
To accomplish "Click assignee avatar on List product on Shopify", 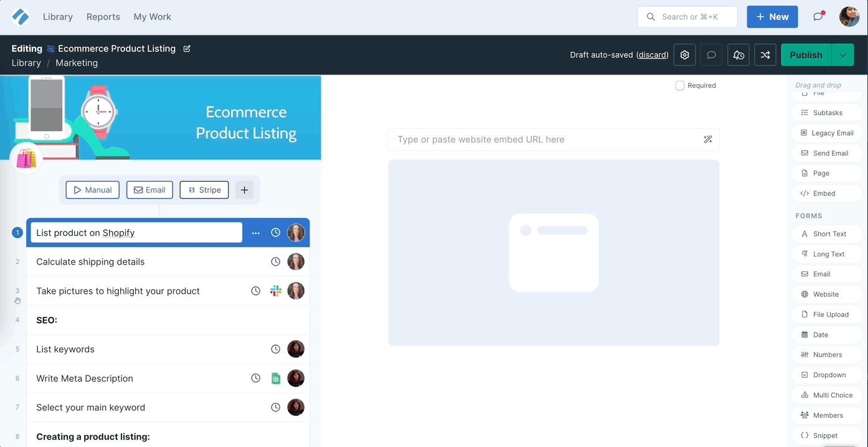I will click(x=296, y=233).
